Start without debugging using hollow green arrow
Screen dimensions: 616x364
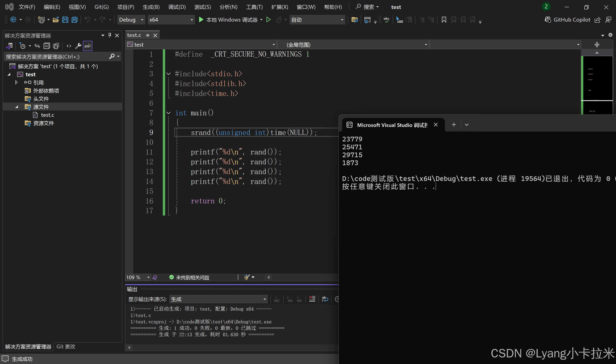pyautogui.click(x=268, y=20)
